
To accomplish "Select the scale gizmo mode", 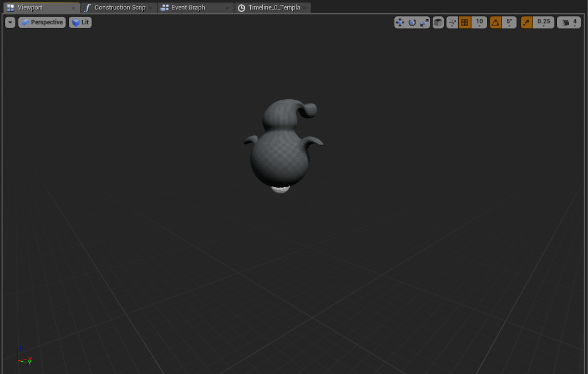I will point(424,23).
